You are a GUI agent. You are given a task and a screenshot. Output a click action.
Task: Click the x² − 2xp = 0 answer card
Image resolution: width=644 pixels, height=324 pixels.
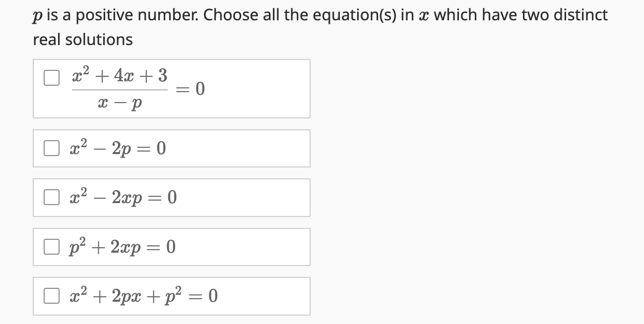point(171,197)
